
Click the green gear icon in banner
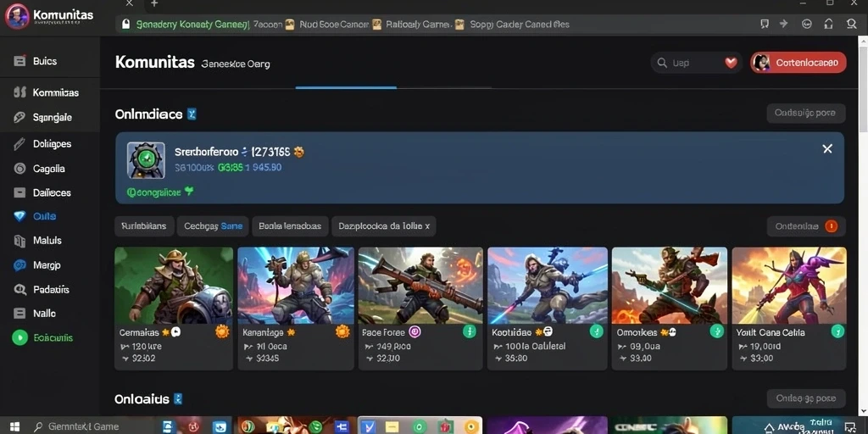click(x=146, y=160)
